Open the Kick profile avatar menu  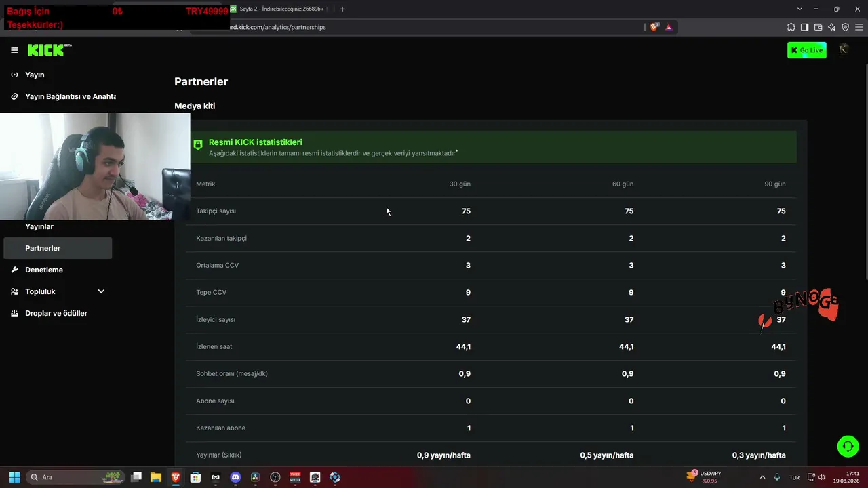coord(844,49)
